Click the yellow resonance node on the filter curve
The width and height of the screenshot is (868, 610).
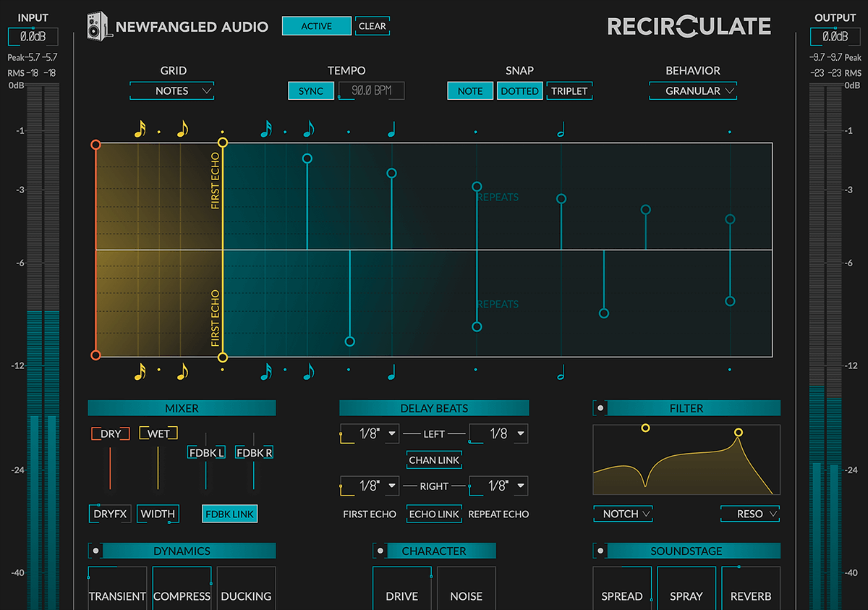click(x=739, y=431)
